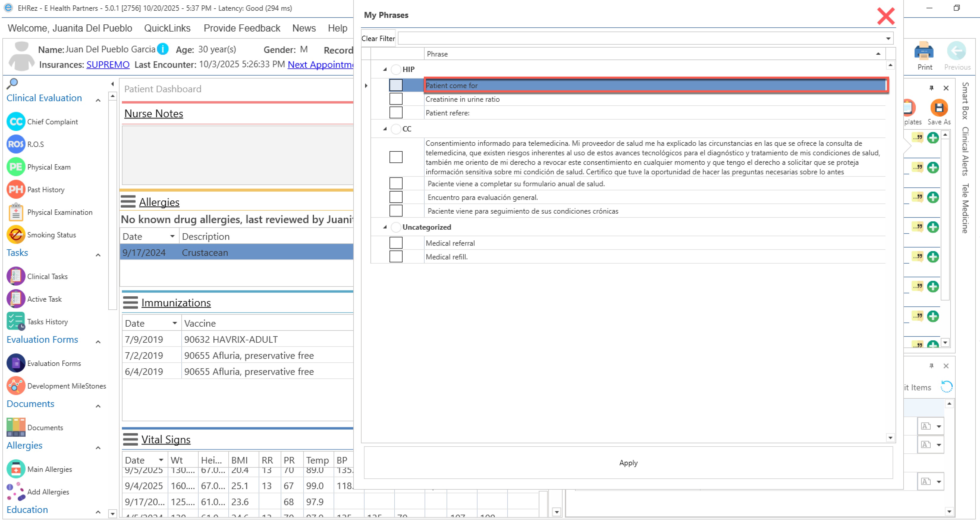Click patient name info icon
The image size is (980, 523).
163,49
